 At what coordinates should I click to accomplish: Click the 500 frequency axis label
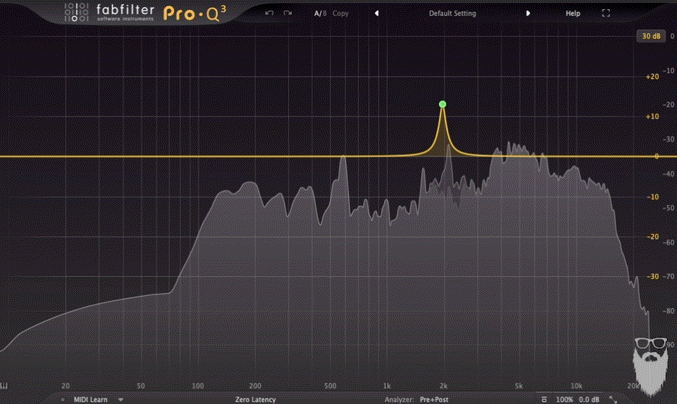click(x=330, y=385)
